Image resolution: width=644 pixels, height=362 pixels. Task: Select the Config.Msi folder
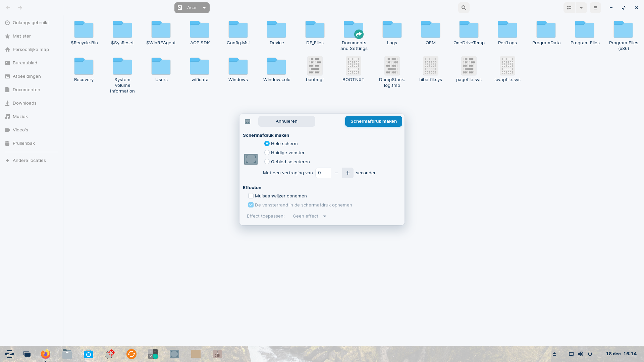tap(238, 33)
